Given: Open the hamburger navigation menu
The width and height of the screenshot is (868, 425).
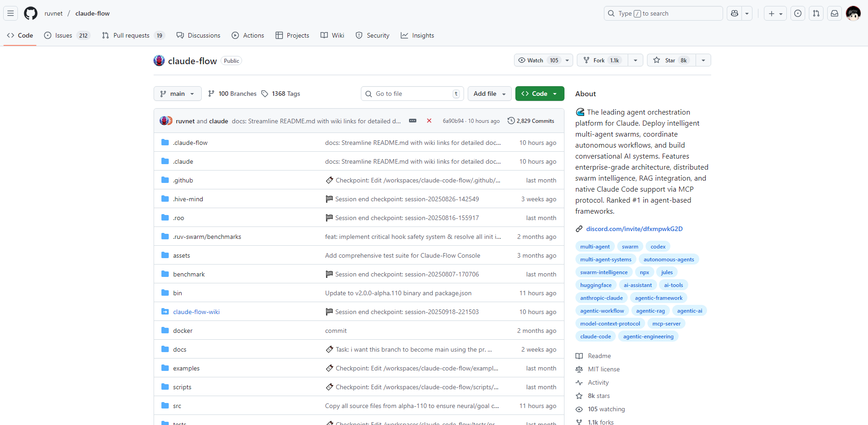Looking at the screenshot, I should click(11, 13).
